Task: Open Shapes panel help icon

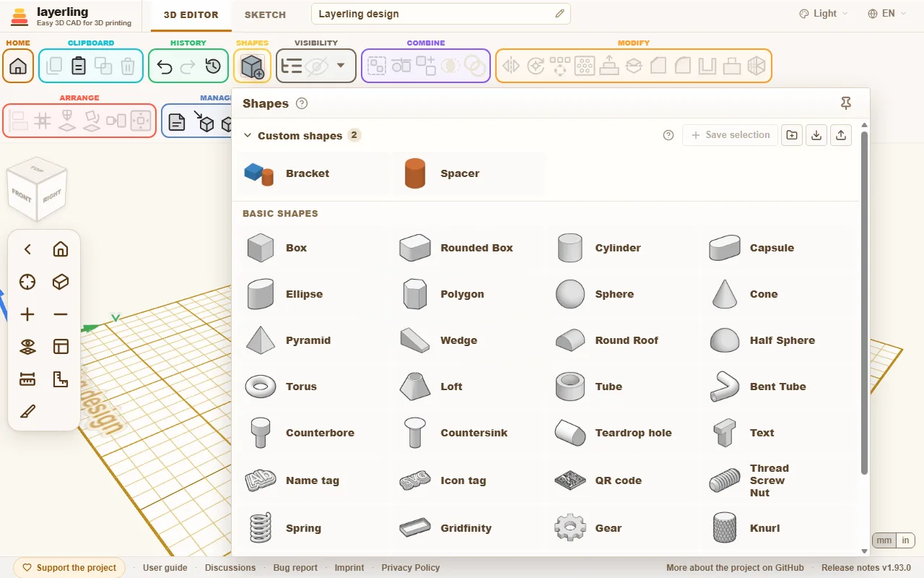Action: (x=302, y=103)
